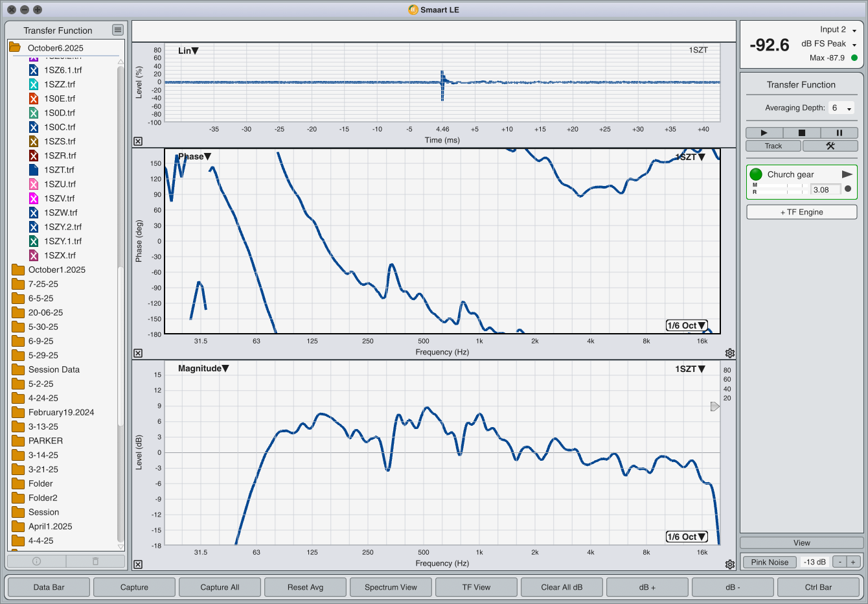Image resolution: width=868 pixels, height=604 pixels.
Task: Close the Phase plot pane with its X box
Action: tap(138, 353)
